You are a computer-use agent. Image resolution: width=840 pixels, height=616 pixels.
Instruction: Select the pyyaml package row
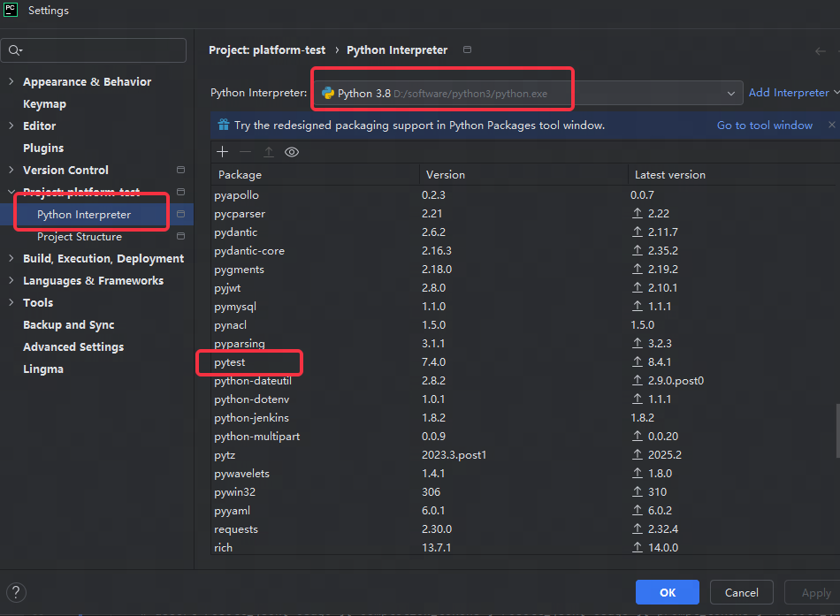(523, 511)
